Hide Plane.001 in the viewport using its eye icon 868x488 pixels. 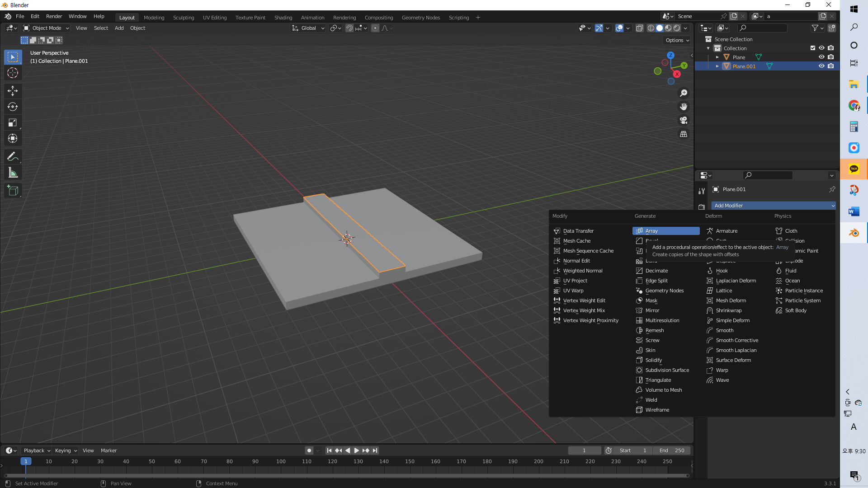tap(821, 66)
